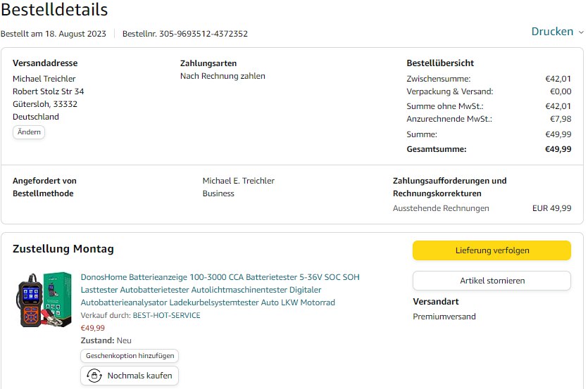Image resolution: width=588 pixels, height=389 pixels.
Task: Click Business order method value
Action: [x=218, y=193]
